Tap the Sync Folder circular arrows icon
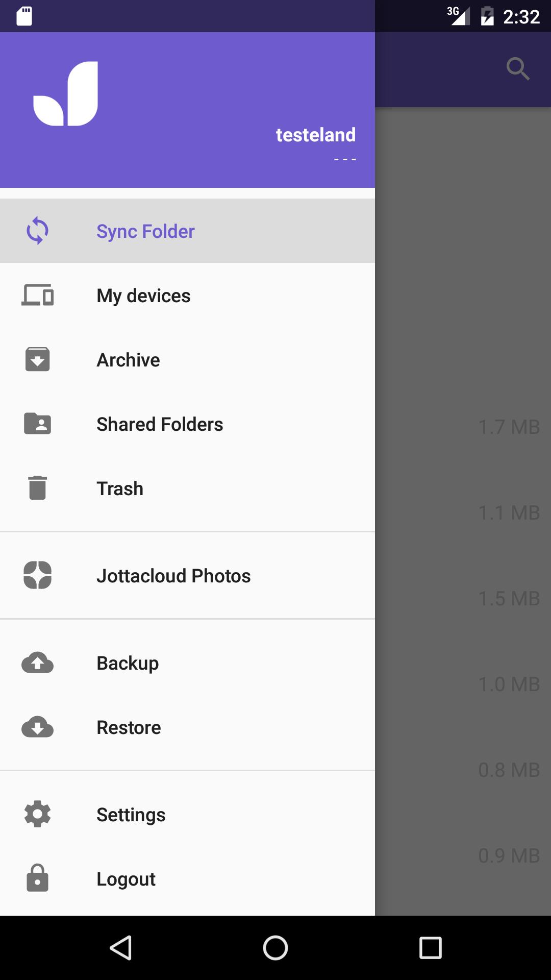Viewport: 551px width, 980px height. pyautogui.click(x=37, y=231)
